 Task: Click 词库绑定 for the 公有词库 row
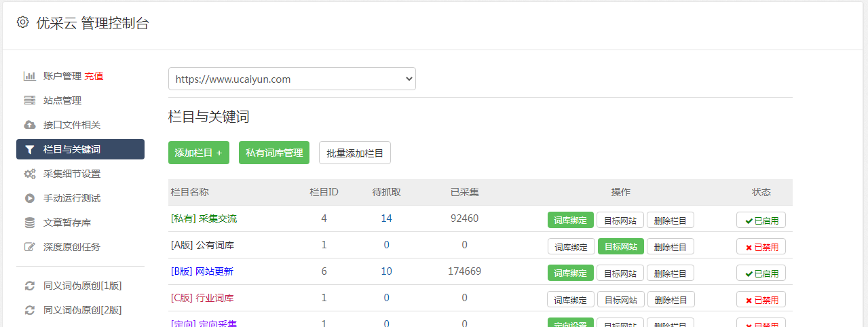tap(571, 246)
